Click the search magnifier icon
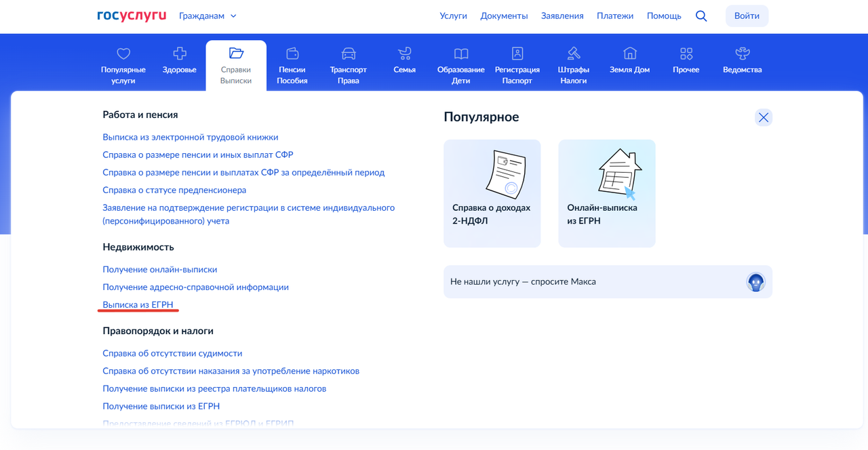 [x=701, y=16]
